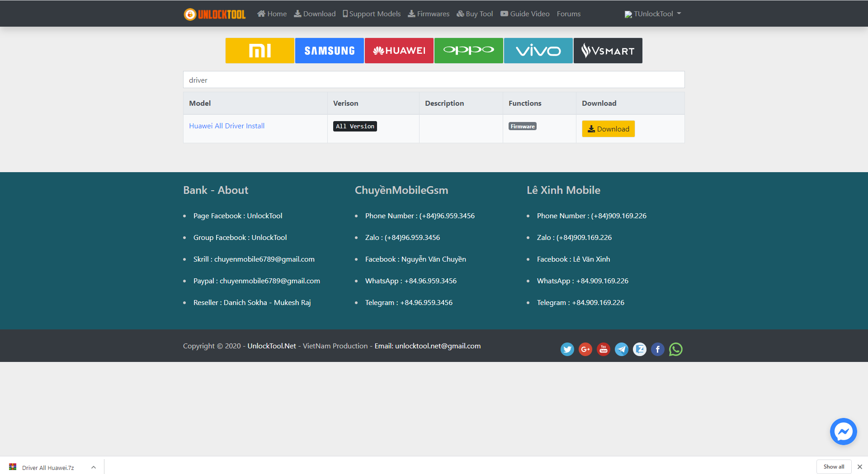Open the Telegram social icon
The height and width of the screenshot is (474, 868).
pyautogui.click(x=622, y=349)
